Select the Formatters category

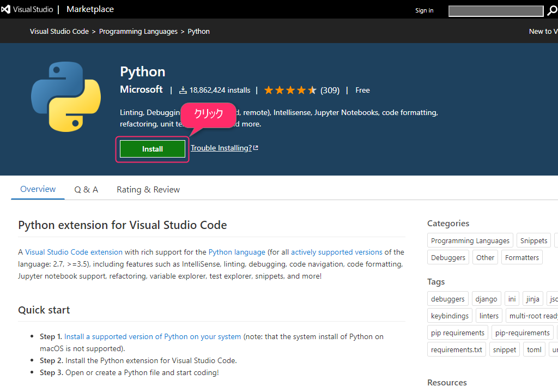coord(522,257)
